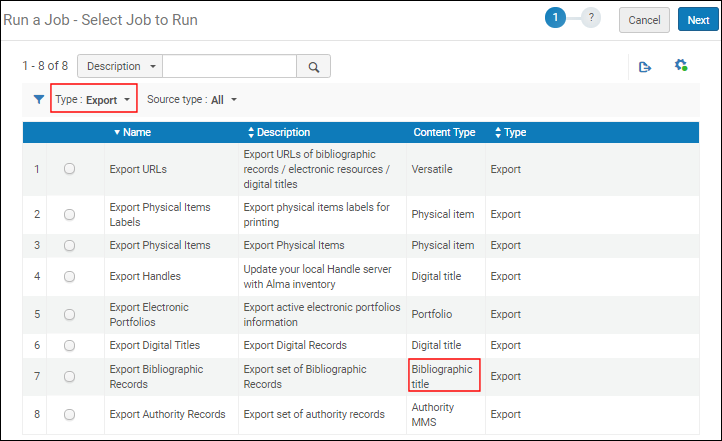Open the table settings gear icon

[681, 66]
